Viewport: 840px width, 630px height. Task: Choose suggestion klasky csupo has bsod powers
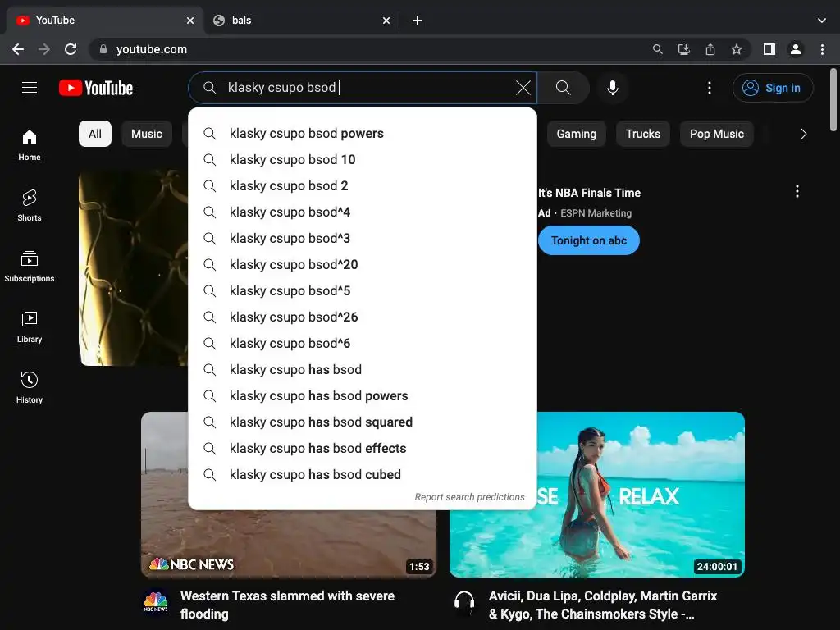pos(362,396)
